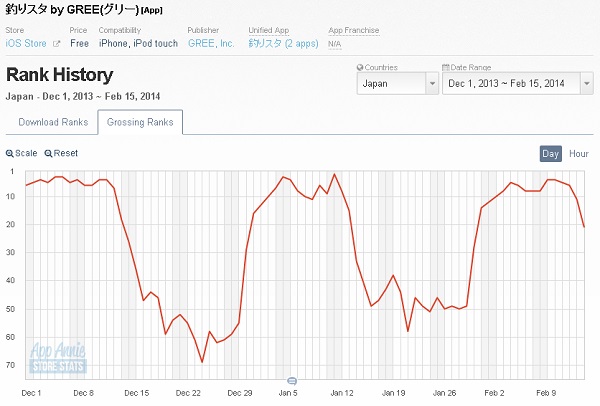Click the calendar icon next to Date Range

pos(446,67)
